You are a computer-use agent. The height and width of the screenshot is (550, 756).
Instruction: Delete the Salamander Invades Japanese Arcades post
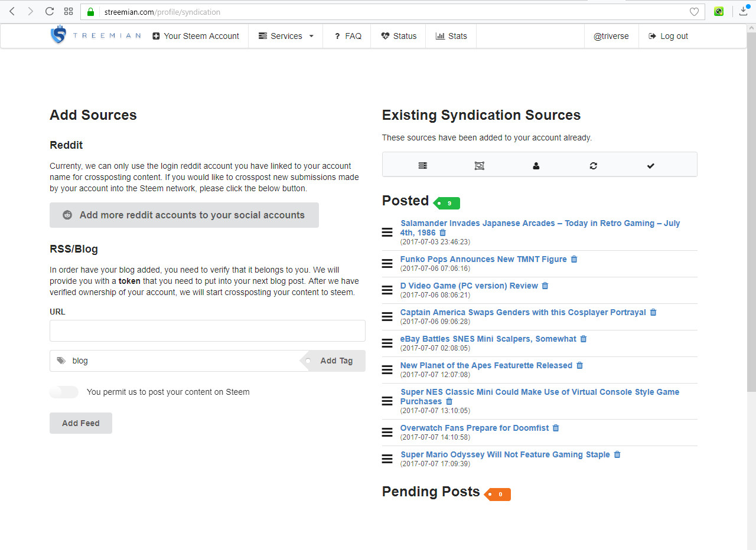pos(443,233)
